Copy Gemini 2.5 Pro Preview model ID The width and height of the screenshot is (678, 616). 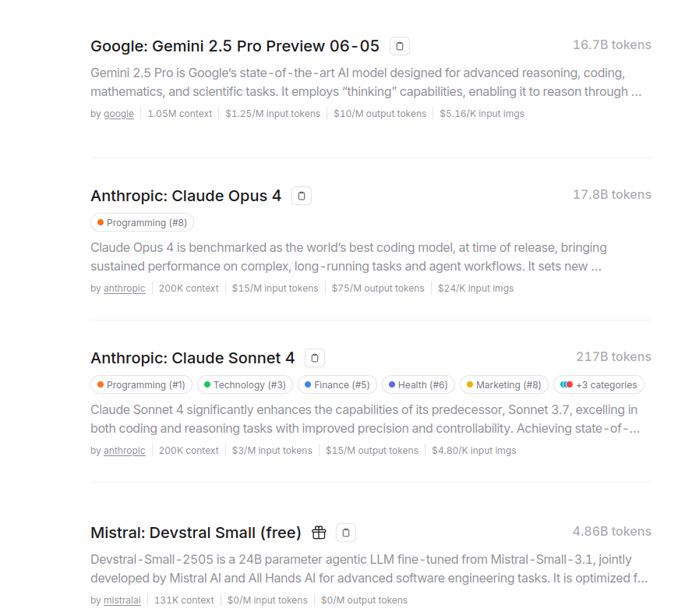[400, 46]
